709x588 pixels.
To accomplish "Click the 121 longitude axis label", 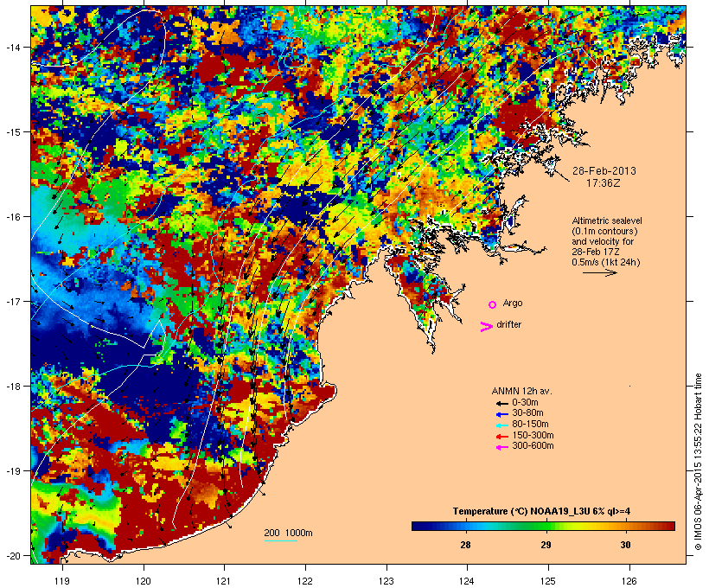I will click(224, 581).
